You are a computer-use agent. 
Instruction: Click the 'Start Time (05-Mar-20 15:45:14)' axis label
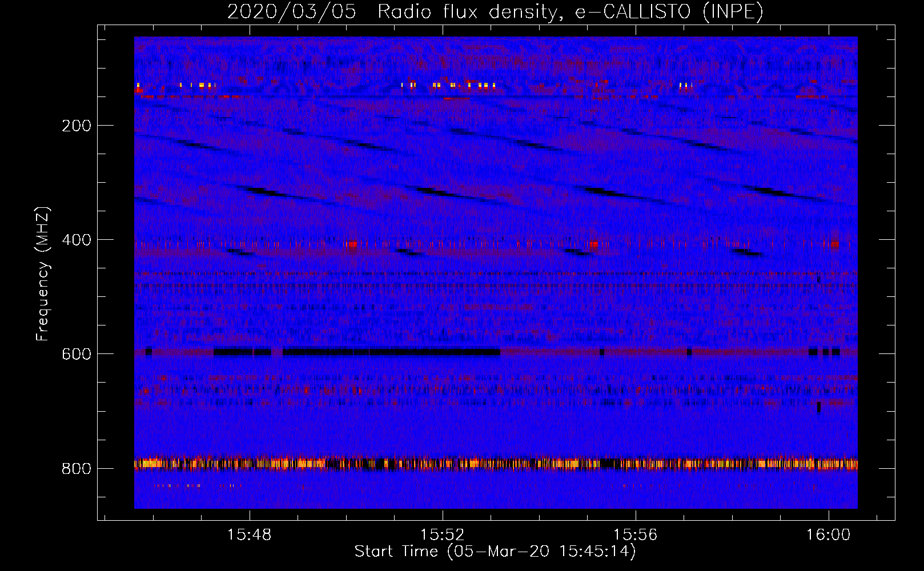(x=495, y=552)
